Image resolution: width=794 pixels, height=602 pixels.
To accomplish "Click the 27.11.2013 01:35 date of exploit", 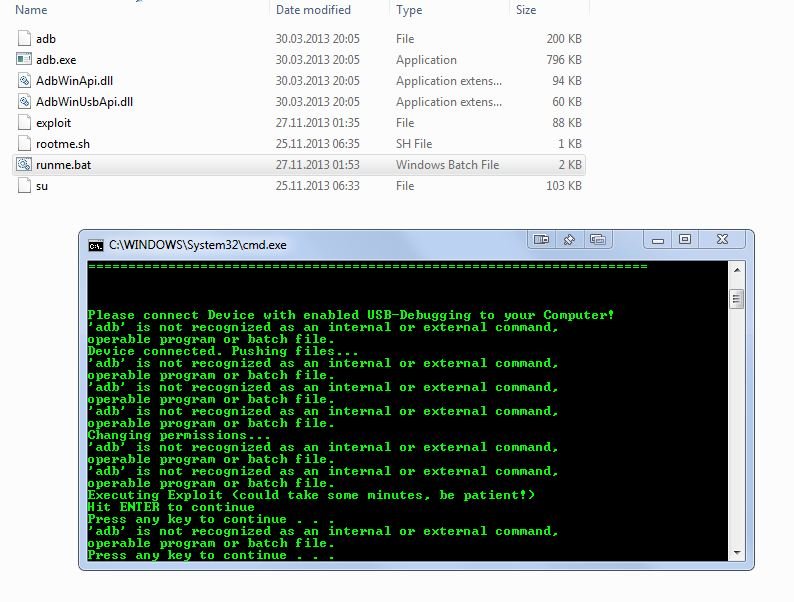I will (x=317, y=123).
